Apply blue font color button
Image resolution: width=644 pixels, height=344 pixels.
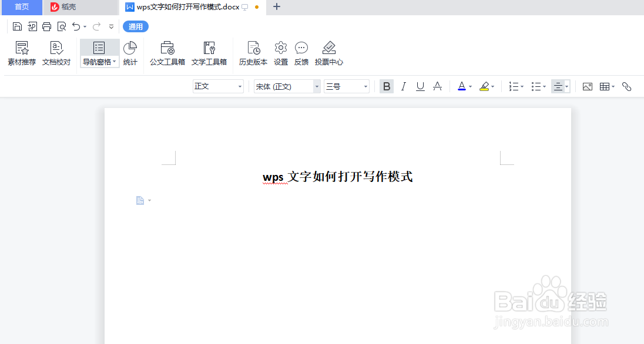(462, 87)
